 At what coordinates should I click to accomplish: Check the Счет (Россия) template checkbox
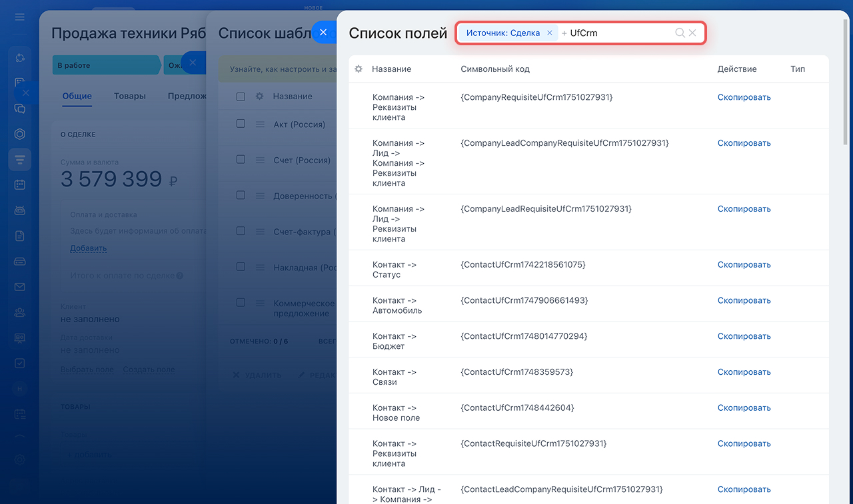pos(241,159)
